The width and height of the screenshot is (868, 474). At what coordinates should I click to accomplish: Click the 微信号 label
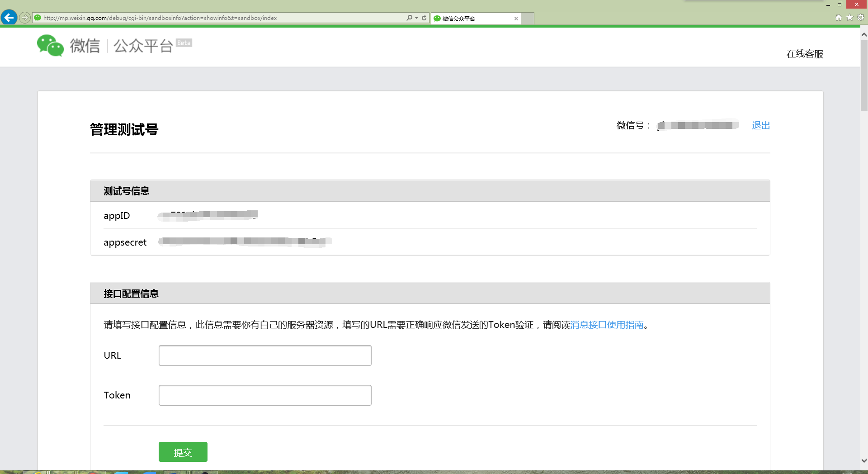[633, 125]
